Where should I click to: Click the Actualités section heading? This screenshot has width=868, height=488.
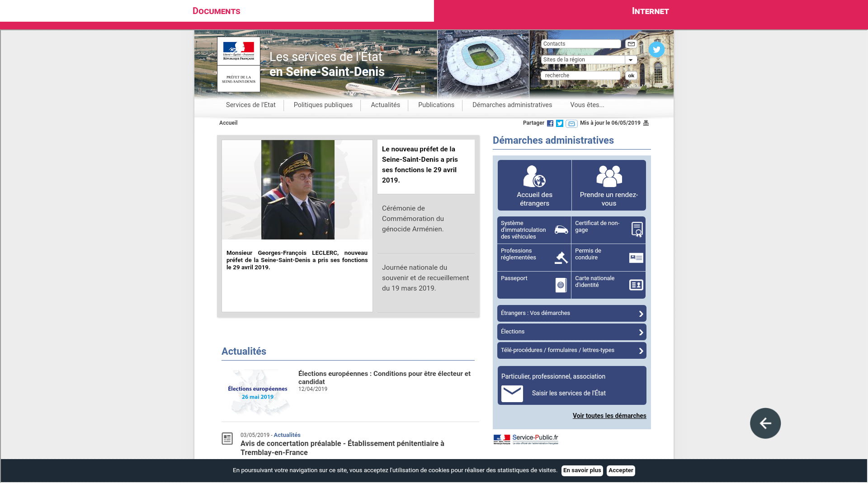[244, 352]
